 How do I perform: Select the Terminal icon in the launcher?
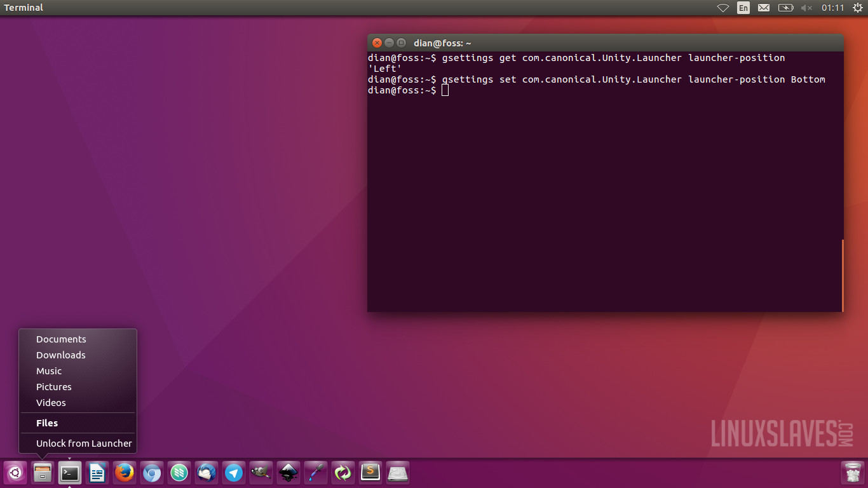(x=70, y=473)
